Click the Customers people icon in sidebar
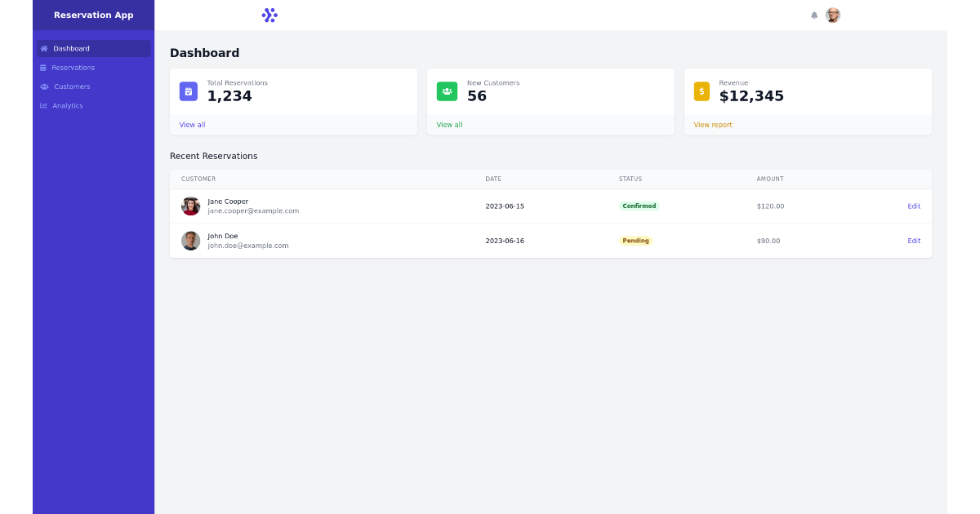This screenshot has width=980, height=514. click(x=45, y=86)
